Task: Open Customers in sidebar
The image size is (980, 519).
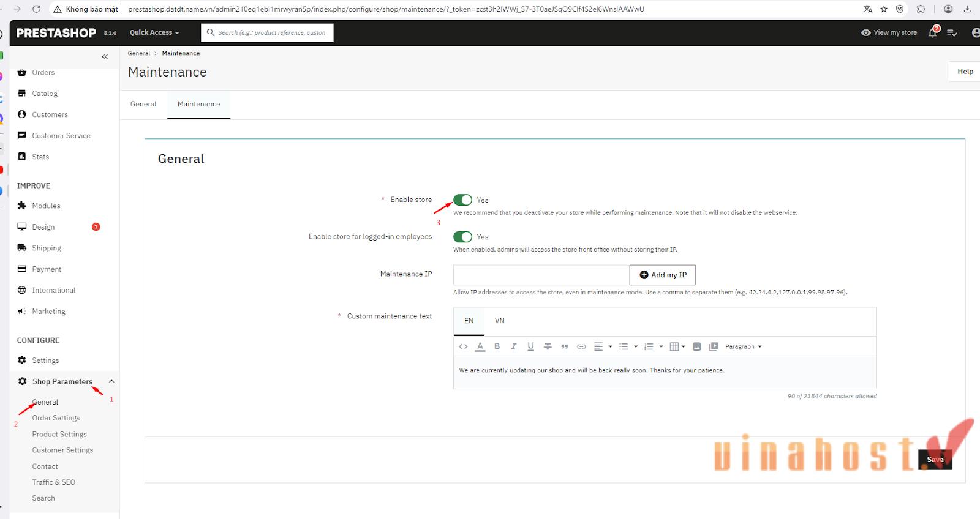Action: coord(50,114)
